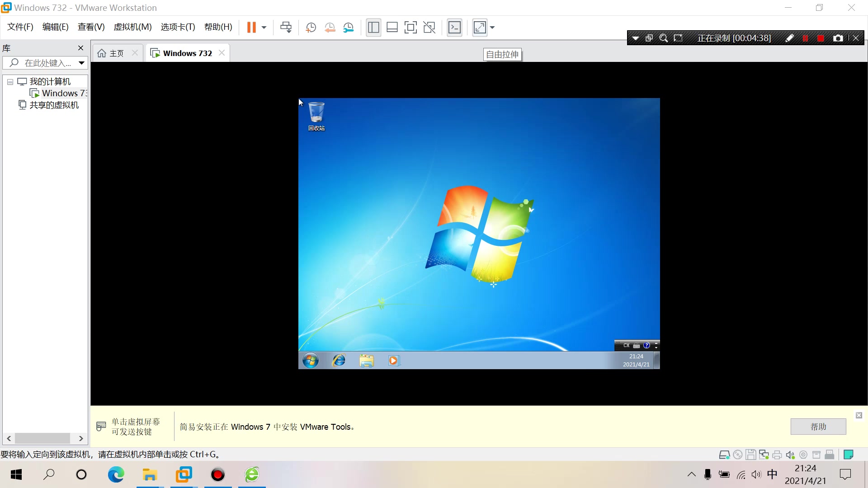The image size is (868, 488).
Task: Open the 自由拉伸 stretch mode dropdown
Action: pyautogui.click(x=492, y=27)
